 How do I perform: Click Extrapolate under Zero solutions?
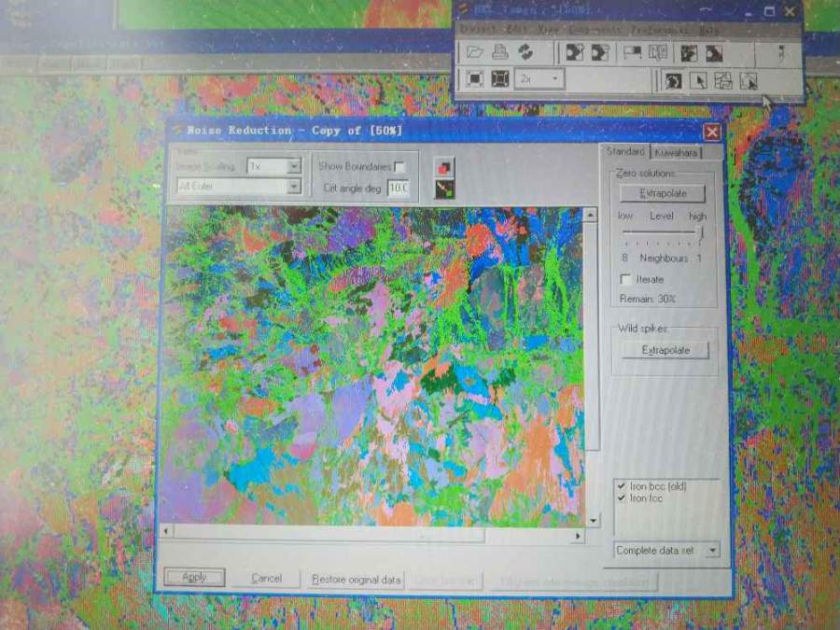pos(663,193)
